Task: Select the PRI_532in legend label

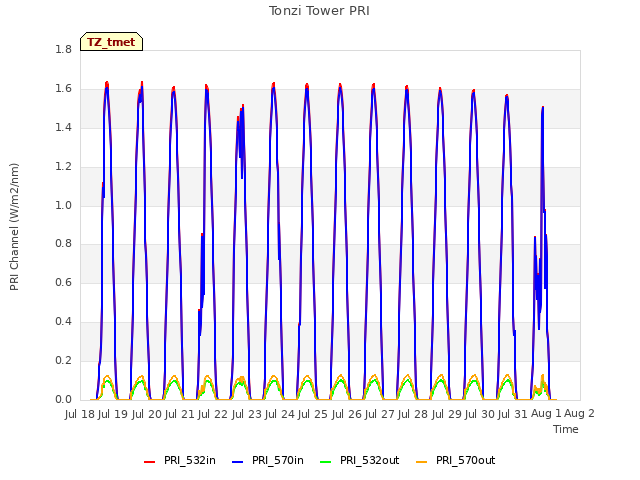Action: click(x=190, y=460)
